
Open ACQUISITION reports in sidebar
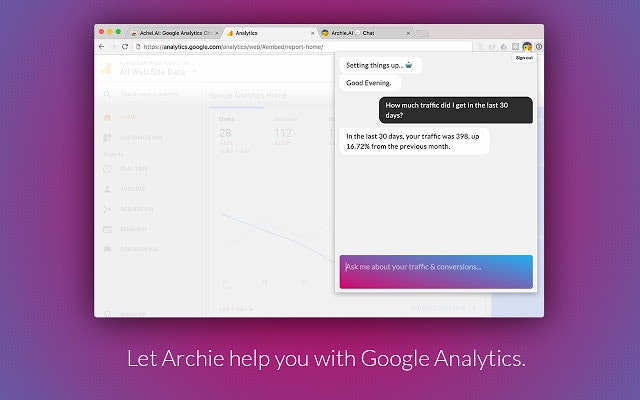click(137, 209)
